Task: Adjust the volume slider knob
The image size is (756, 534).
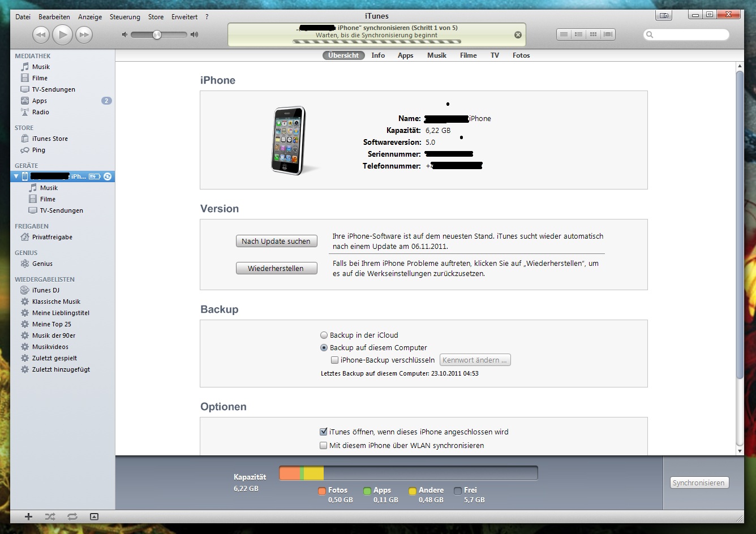Action: [157, 35]
